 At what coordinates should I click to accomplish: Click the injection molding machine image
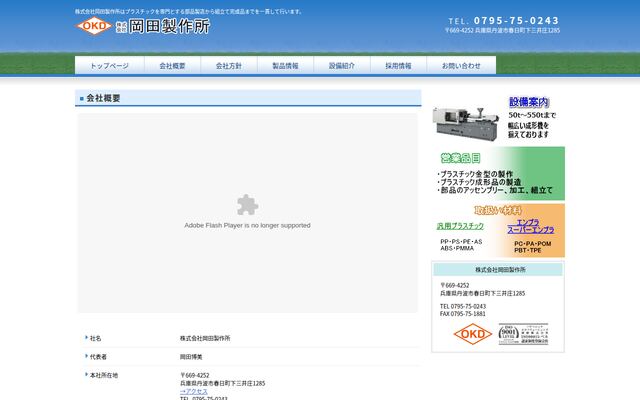[x=466, y=123]
